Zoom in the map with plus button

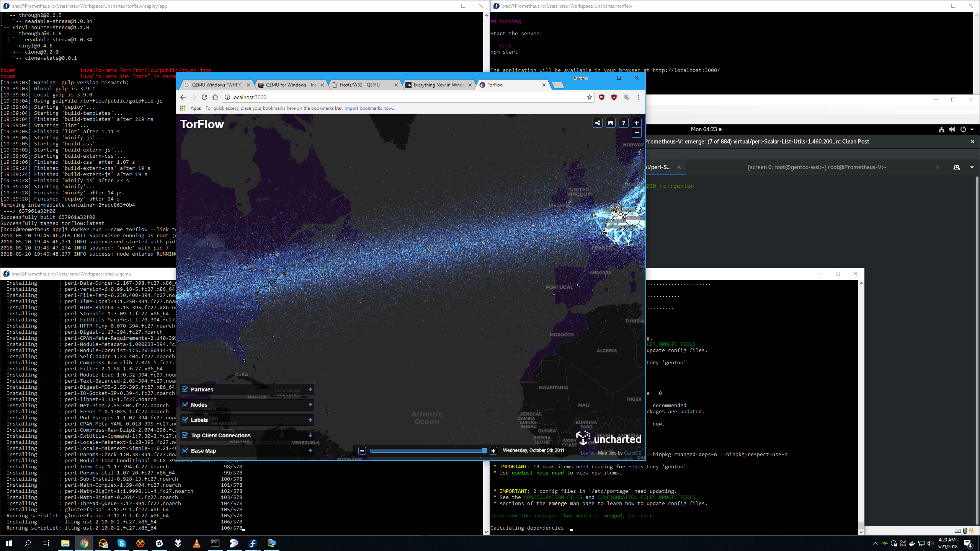[637, 123]
